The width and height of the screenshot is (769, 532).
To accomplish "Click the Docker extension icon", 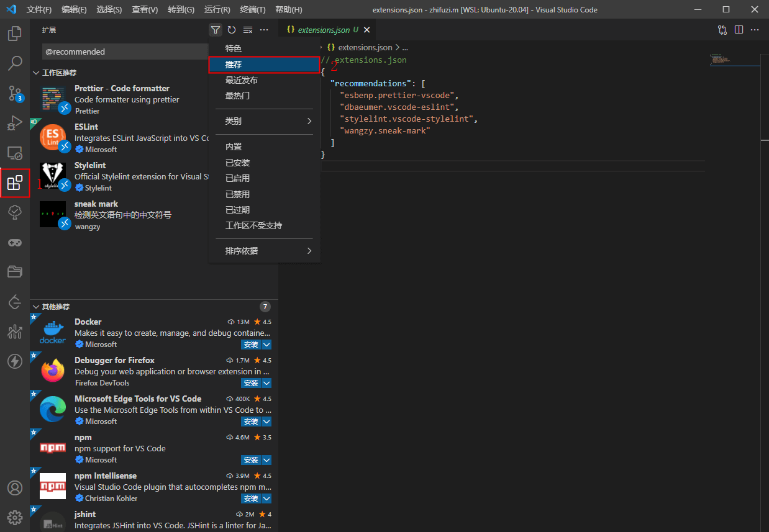I will [53, 333].
